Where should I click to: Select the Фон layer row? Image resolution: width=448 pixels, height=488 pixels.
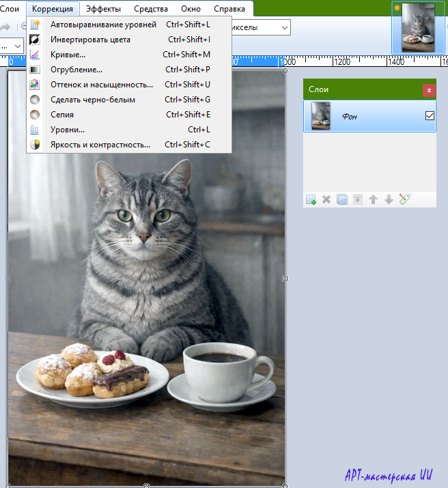[x=369, y=116]
